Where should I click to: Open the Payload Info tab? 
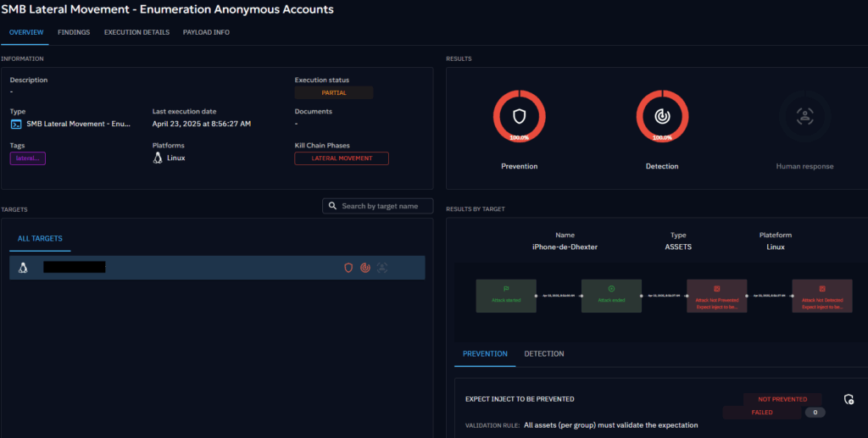pyautogui.click(x=206, y=32)
